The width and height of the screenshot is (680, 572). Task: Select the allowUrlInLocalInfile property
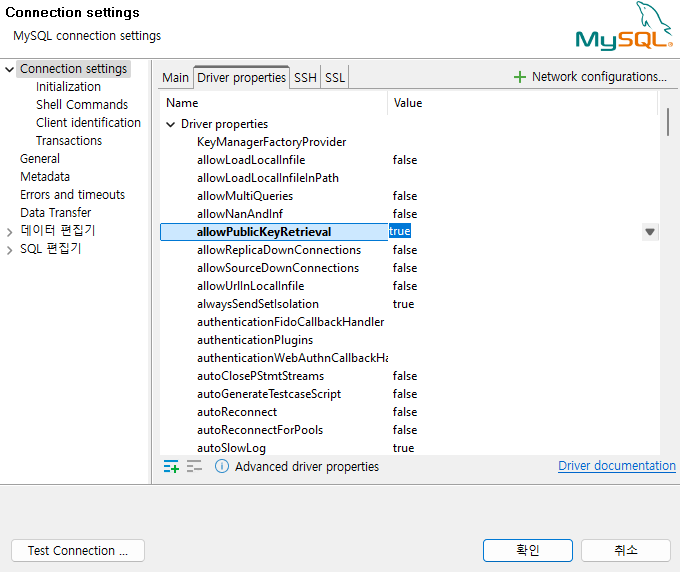click(251, 286)
